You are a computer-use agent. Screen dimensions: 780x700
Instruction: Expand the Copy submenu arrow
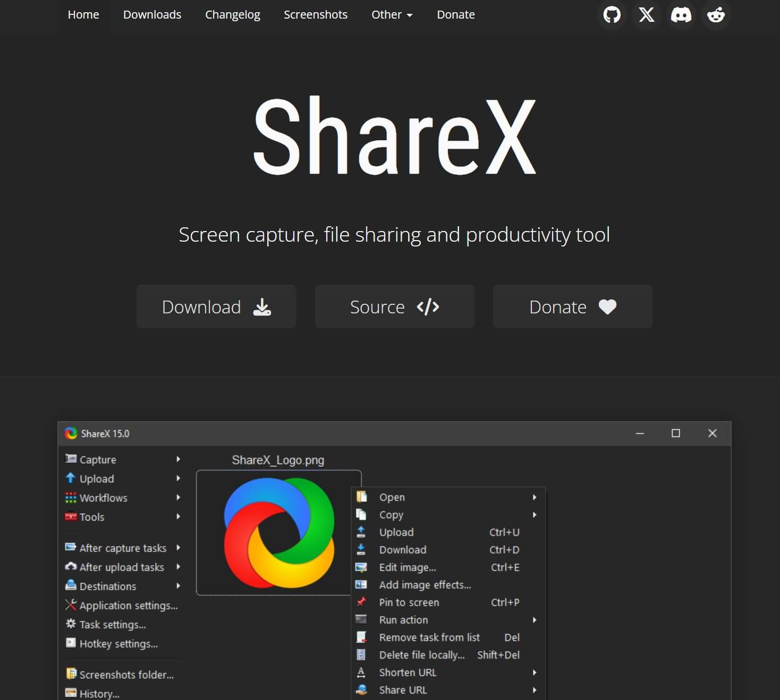[534, 514]
